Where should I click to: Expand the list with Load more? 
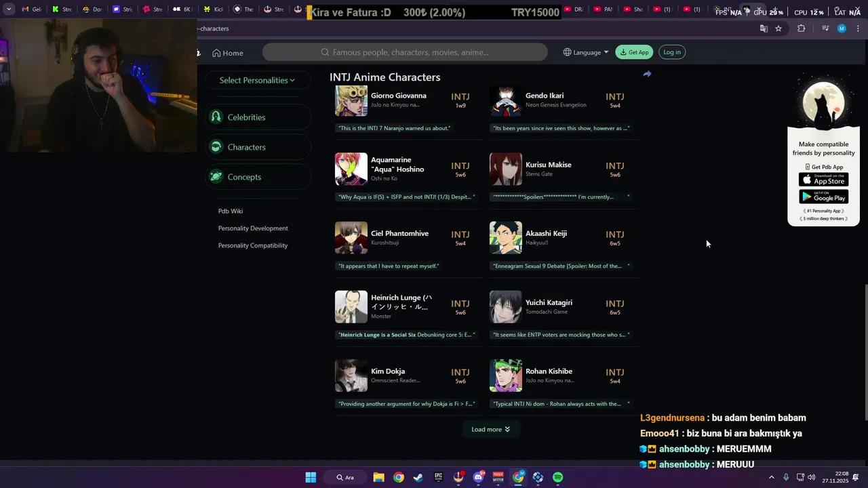(490, 429)
